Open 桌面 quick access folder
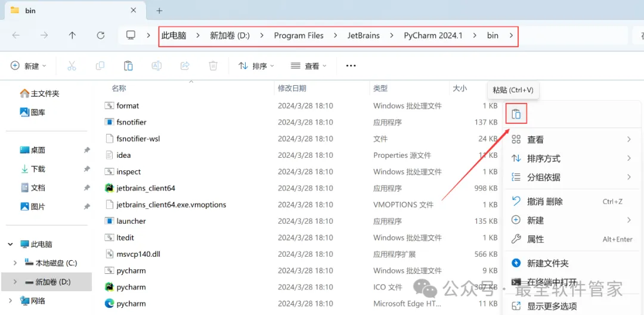 pos(33,150)
